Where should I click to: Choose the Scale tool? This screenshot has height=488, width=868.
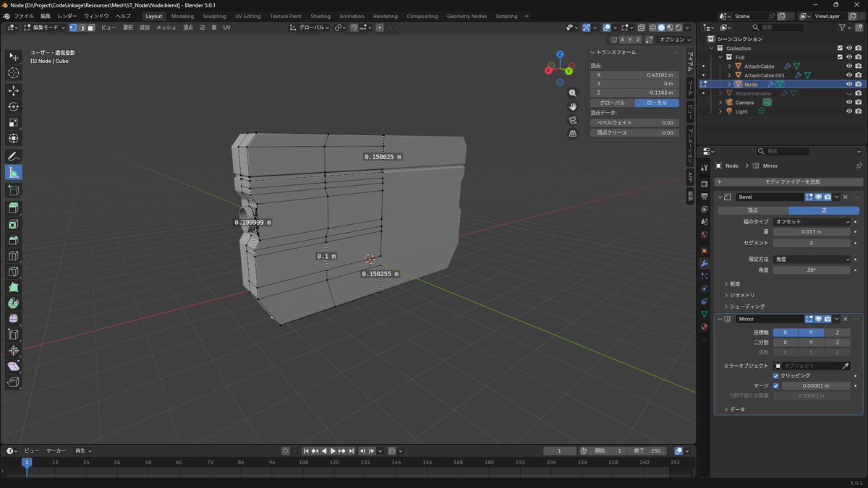point(14,122)
